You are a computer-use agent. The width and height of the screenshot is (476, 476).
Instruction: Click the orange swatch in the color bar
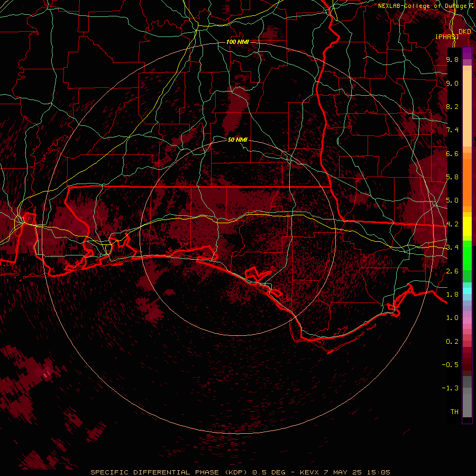click(467, 181)
